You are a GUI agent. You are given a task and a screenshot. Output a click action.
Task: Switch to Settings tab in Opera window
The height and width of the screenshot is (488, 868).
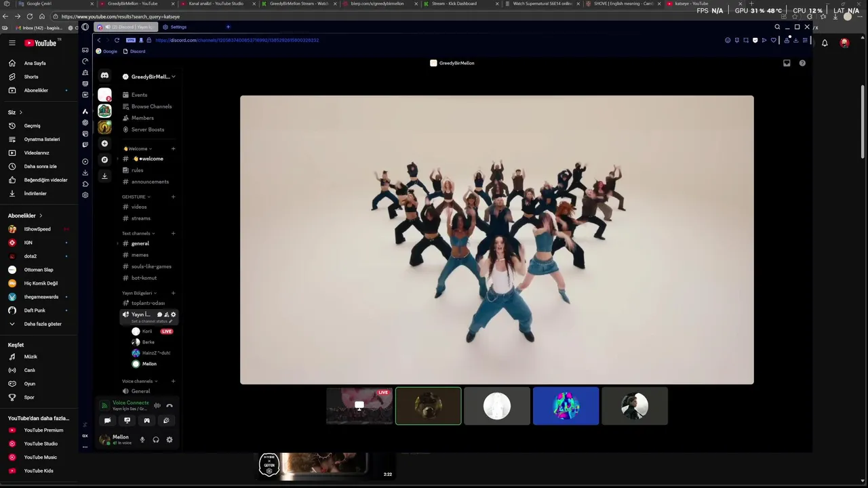click(x=174, y=27)
